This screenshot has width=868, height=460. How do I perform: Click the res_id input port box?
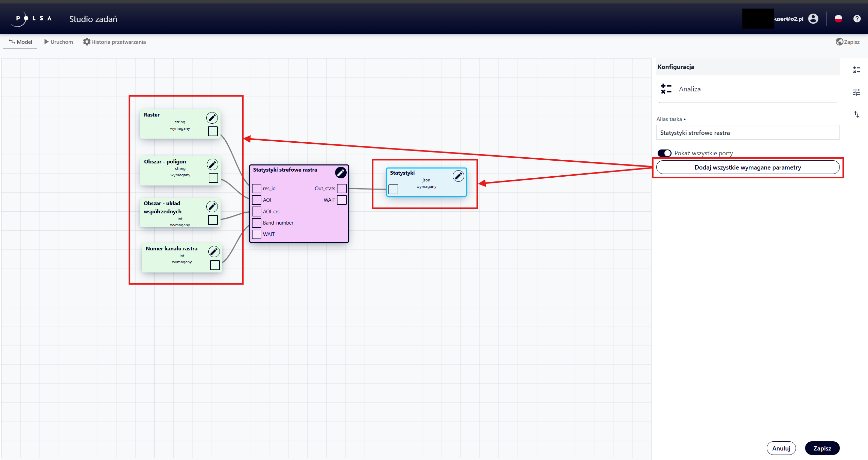pyautogui.click(x=257, y=189)
